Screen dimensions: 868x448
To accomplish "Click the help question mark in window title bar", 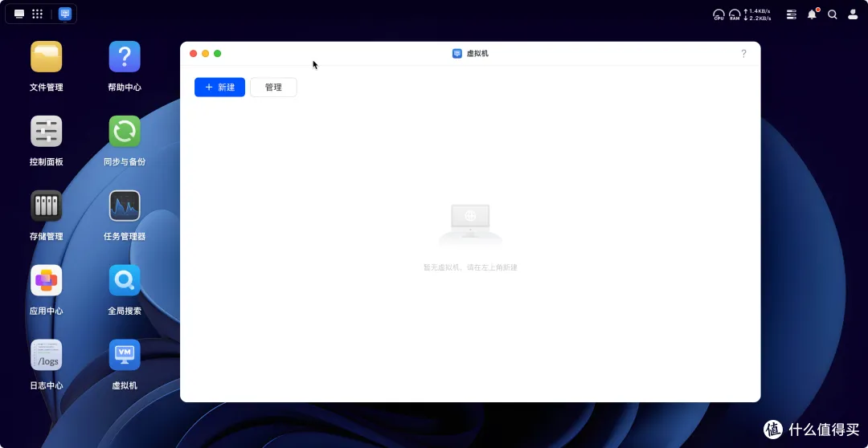I will (743, 54).
